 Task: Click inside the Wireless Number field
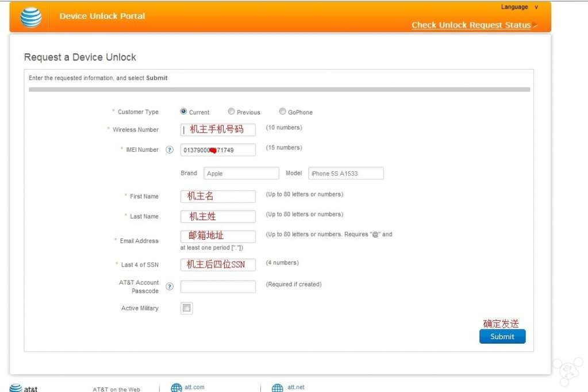tap(217, 129)
